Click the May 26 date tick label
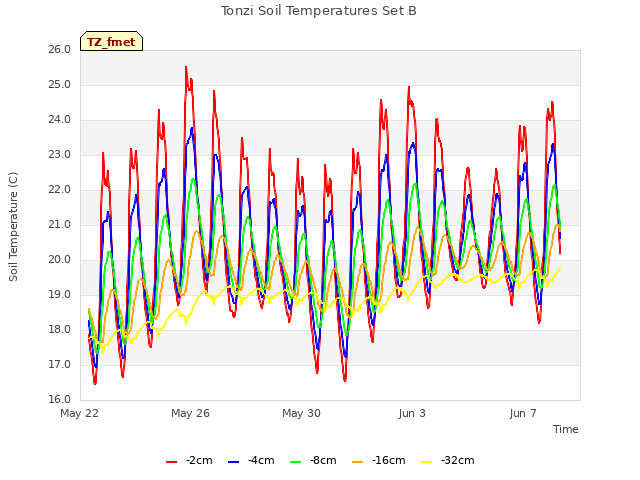Image resolution: width=640 pixels, height=480 pixels. [x=190, y=413]
